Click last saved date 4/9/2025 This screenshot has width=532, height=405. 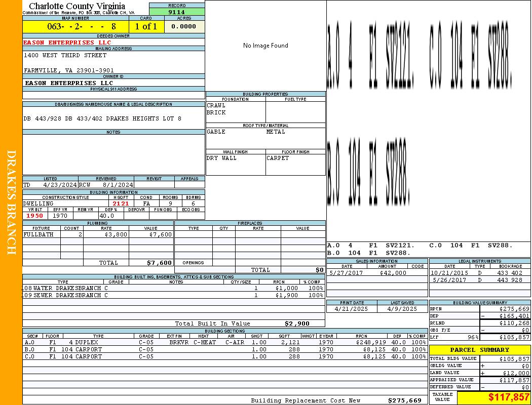402,309
